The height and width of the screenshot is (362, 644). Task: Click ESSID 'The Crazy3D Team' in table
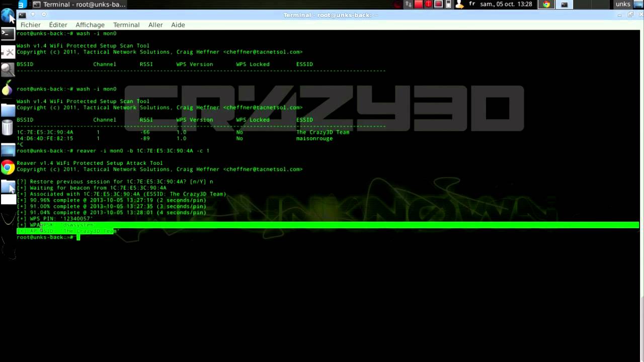click(x=323, y=132)
